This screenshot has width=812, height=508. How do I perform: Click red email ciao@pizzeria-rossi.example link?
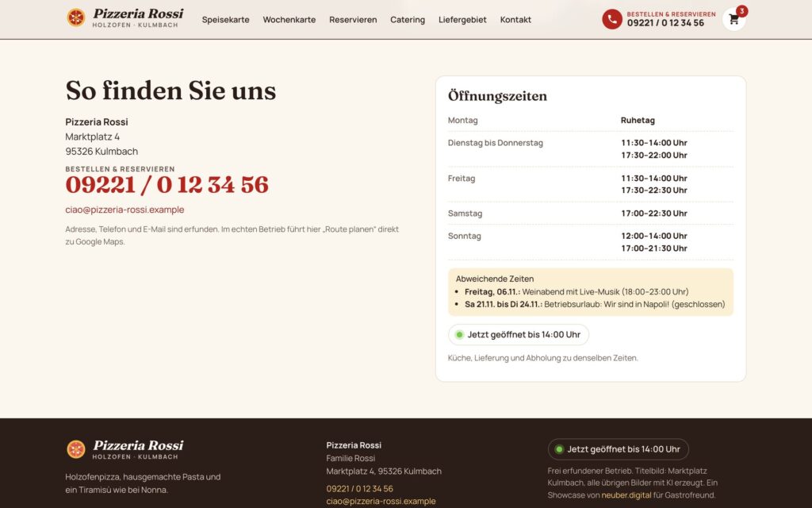point(124,210)
